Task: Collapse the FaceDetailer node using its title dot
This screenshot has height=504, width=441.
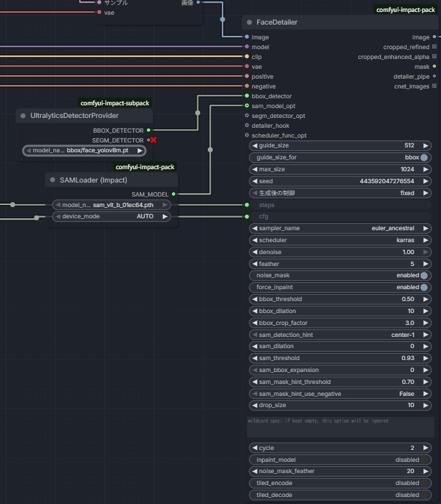Action: (x=249, y=22)
